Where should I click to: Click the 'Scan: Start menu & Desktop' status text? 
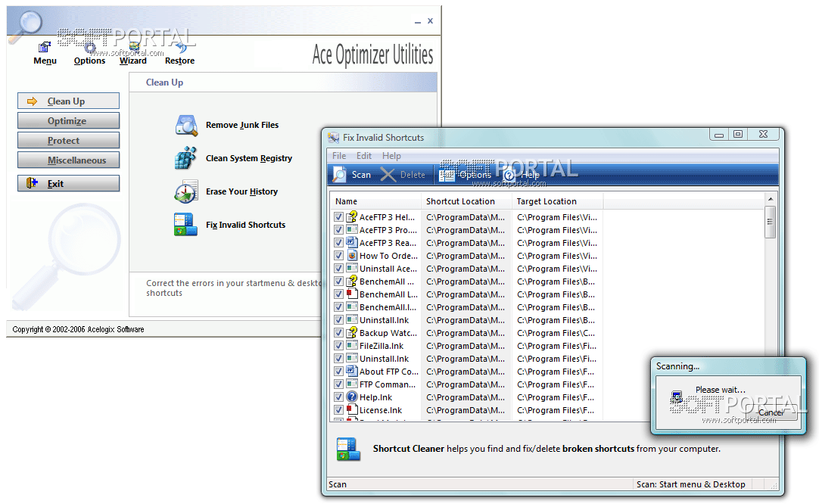[x=690, y=484]
